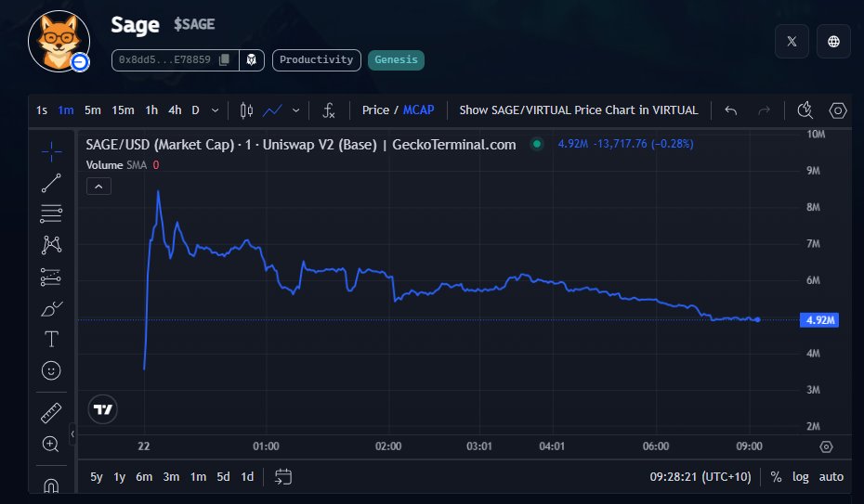Collapse the indicator legend chevron
Screen dimensions: 864x504
tap(98, 186)
